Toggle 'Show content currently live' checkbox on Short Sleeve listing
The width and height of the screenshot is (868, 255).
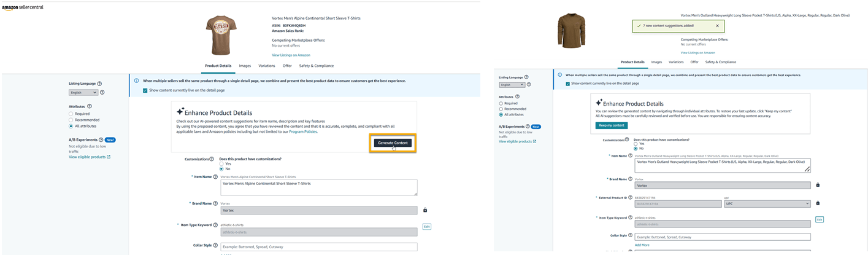[x=145, y=90]
